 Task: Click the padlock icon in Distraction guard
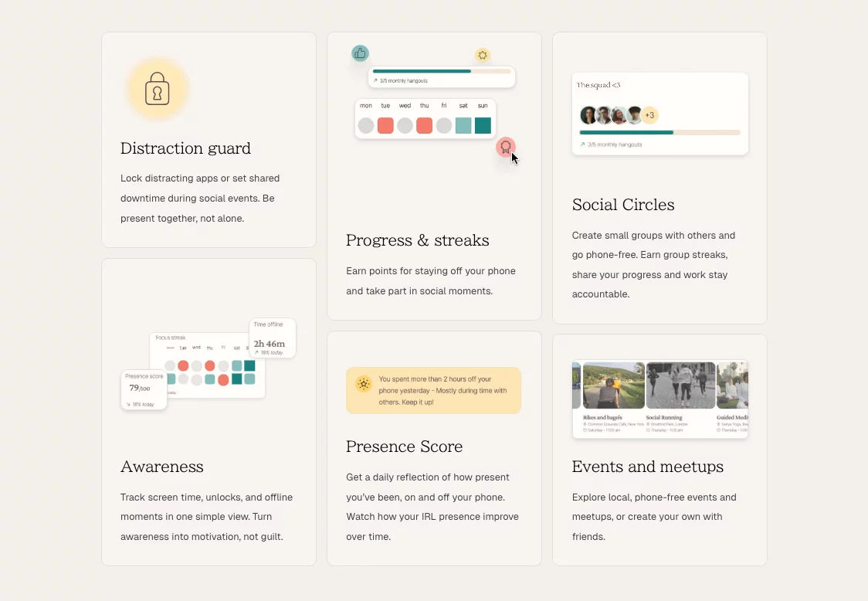tap(158, 89)
